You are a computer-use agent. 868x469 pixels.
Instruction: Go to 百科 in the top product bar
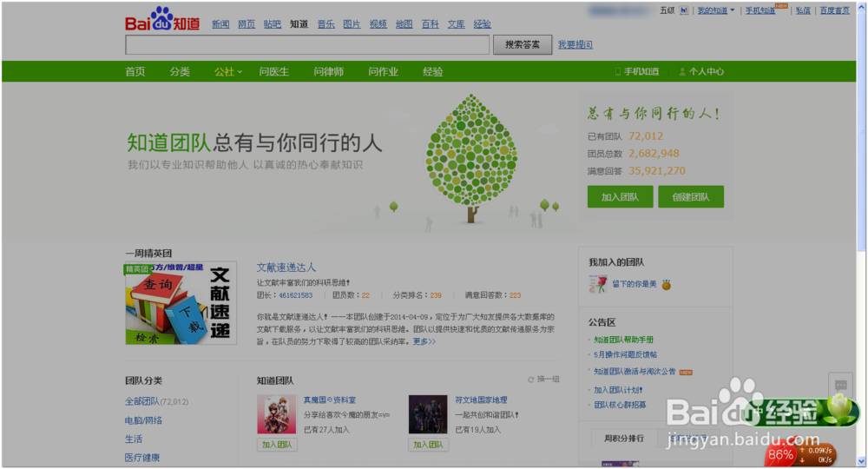click(x=431, y=23)
